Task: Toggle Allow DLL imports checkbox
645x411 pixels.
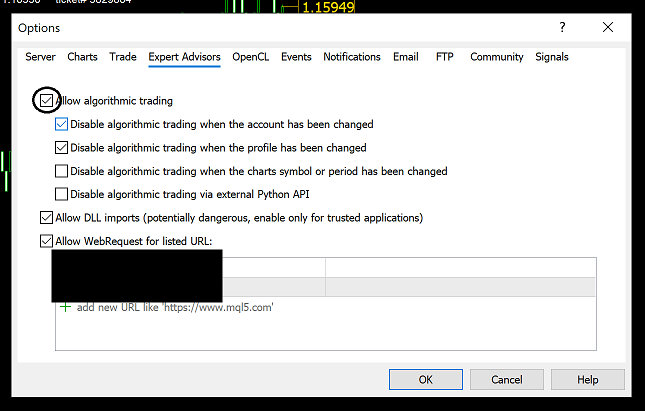Action: [46, 218]
